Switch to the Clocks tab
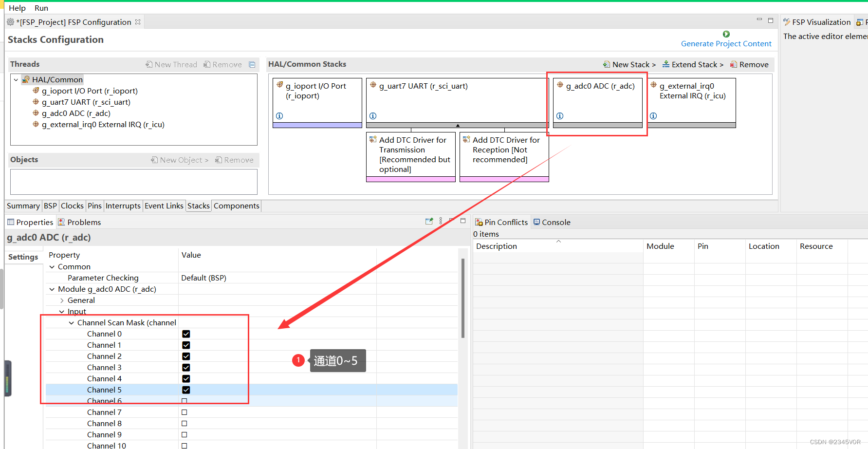Viewport: 868px width, 449px height. 72,206
